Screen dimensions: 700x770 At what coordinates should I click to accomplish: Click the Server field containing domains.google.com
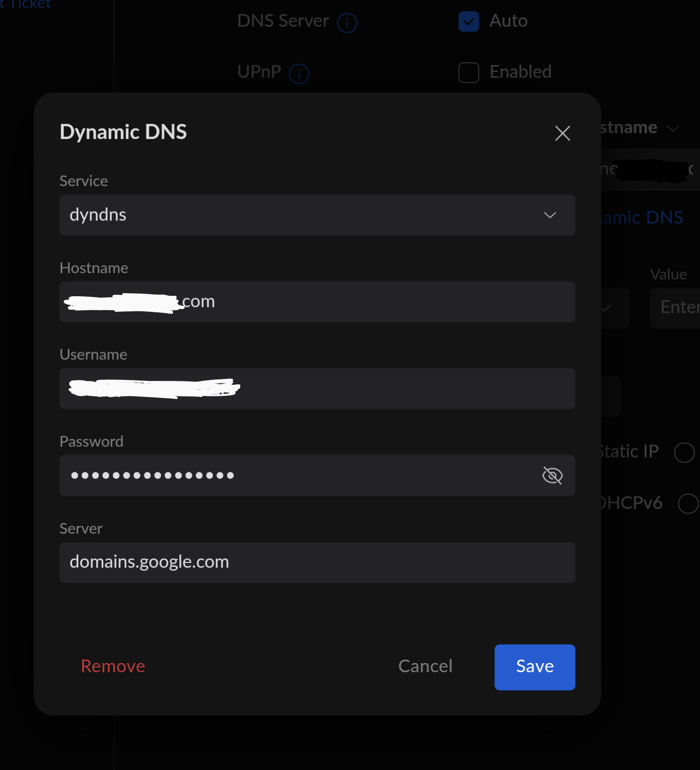pos(317,562)
